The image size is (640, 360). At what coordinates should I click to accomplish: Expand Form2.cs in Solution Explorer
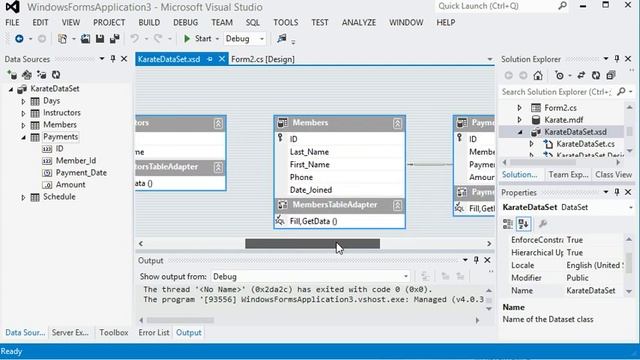[519, 108]
